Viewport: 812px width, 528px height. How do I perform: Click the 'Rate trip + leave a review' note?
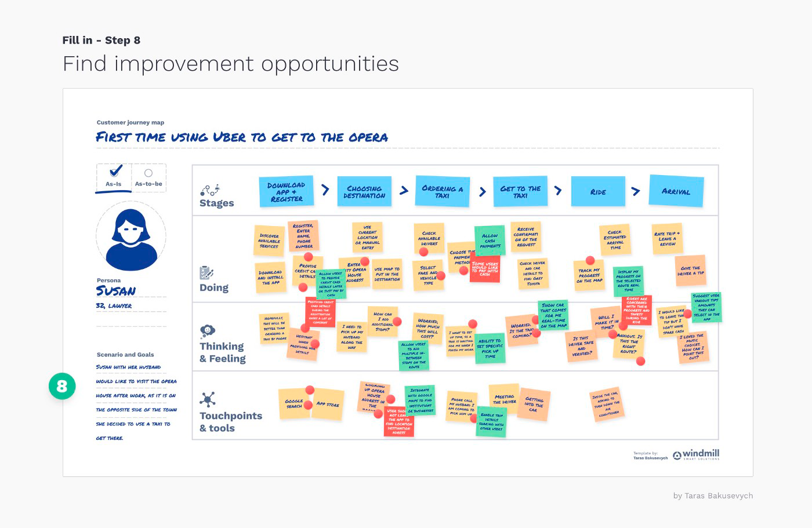pos(668,239)
